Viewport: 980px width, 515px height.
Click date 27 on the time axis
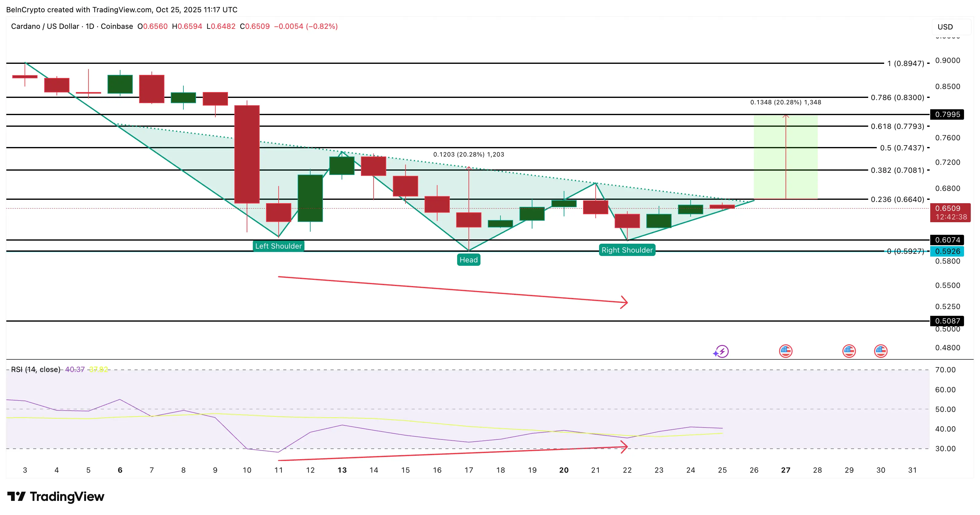(x=786, y=470)
